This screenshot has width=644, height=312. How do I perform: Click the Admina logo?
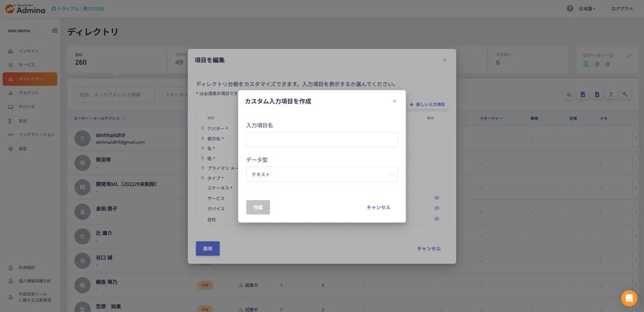click(x=25, y=8)
